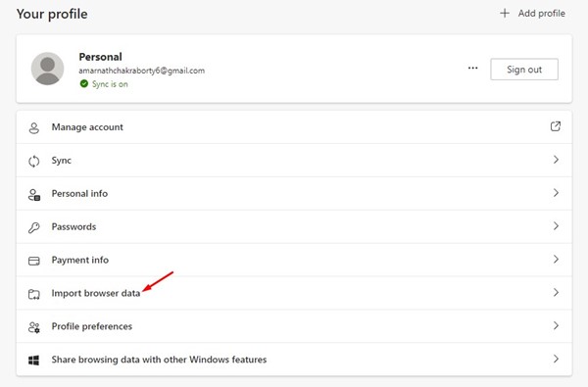Open external link icon for Manage account

tap(556, 126)
